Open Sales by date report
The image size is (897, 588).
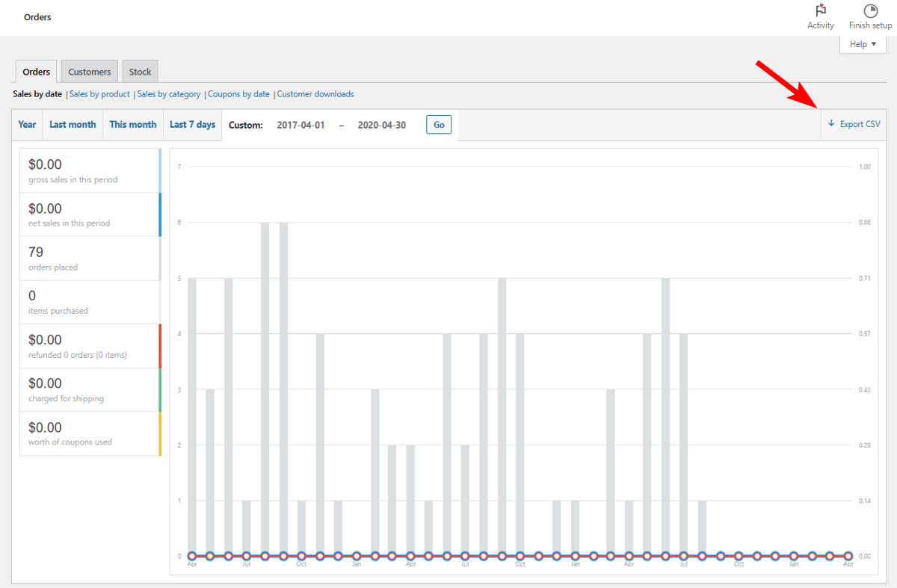(x=37, y=94)
